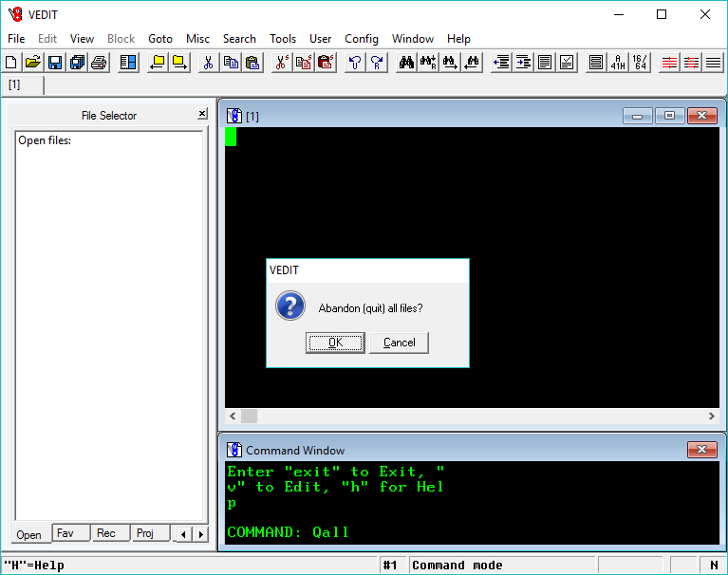Switch to the Fav tab
The width and height of the screenshot is (728, 575).
[70, 533]
